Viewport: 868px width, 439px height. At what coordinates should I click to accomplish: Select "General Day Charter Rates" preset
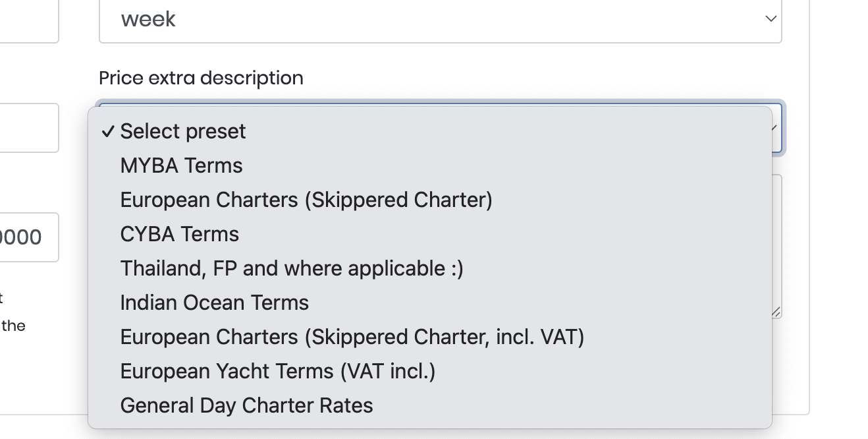tap(246, 405)
